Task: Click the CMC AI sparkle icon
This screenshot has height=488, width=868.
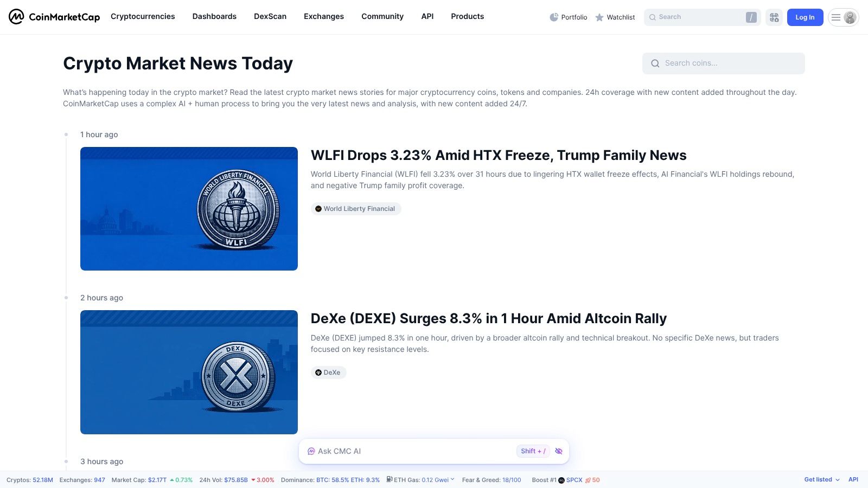Action: coord(311,451)
